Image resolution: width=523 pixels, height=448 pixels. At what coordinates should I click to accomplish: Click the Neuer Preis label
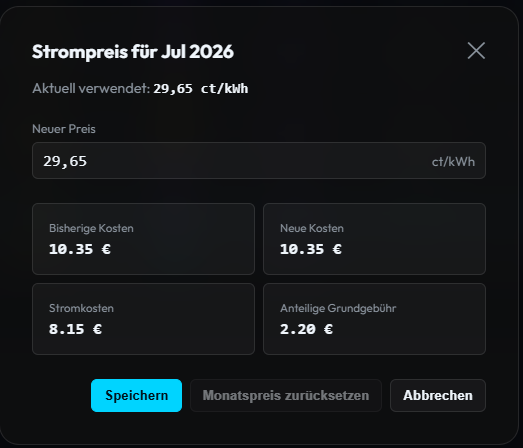[x=64, y=129]
